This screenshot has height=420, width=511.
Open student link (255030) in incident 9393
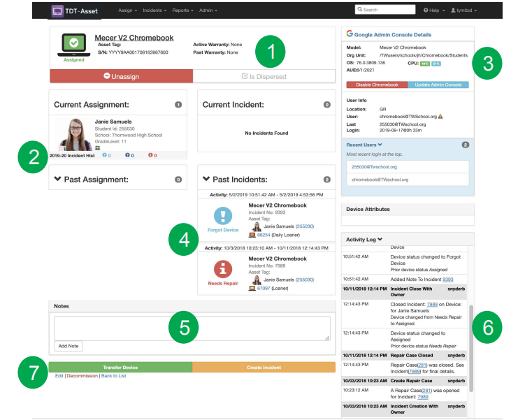coord(305,226)
